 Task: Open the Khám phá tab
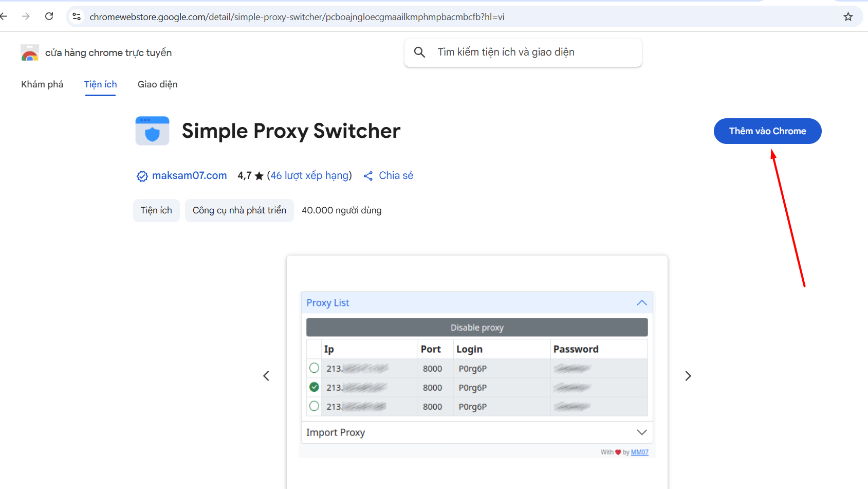[42, 84]
